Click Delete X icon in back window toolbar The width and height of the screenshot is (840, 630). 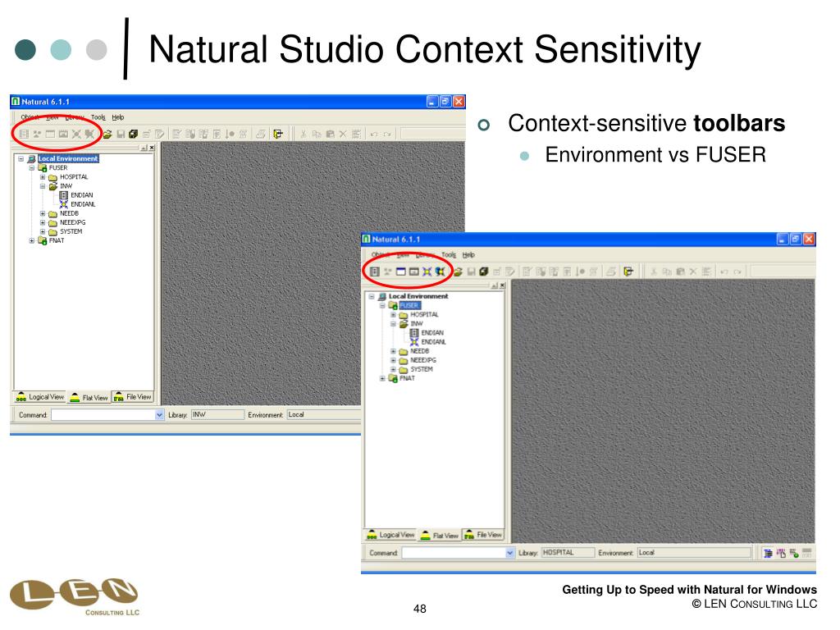(343, 134)
